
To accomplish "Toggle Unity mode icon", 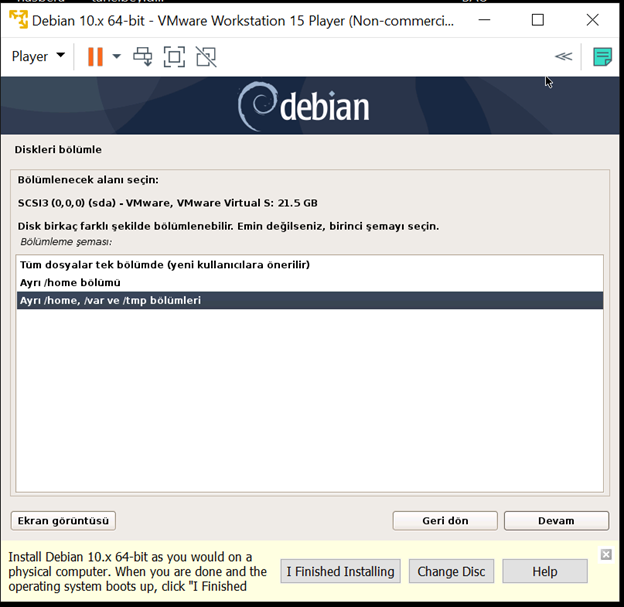I will [x=206, y=57].
